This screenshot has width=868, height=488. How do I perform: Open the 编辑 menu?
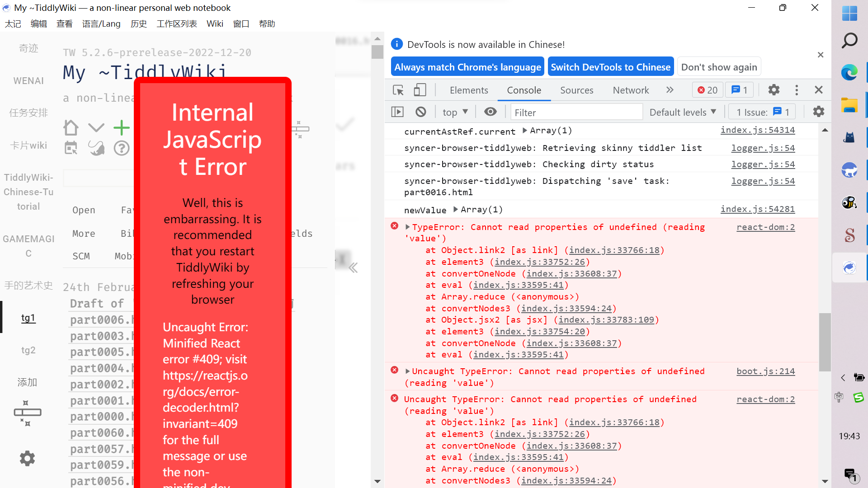coord(39,24)
